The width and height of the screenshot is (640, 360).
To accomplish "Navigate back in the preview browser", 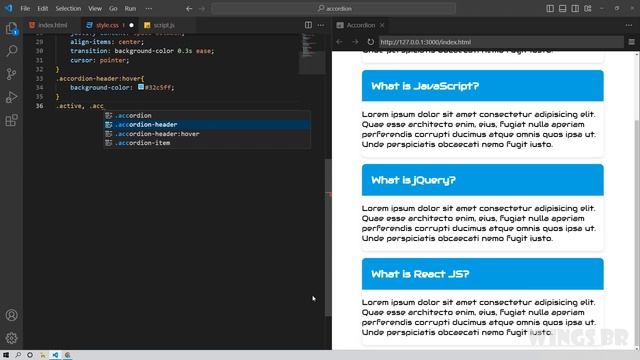I will tap(339, 42).
